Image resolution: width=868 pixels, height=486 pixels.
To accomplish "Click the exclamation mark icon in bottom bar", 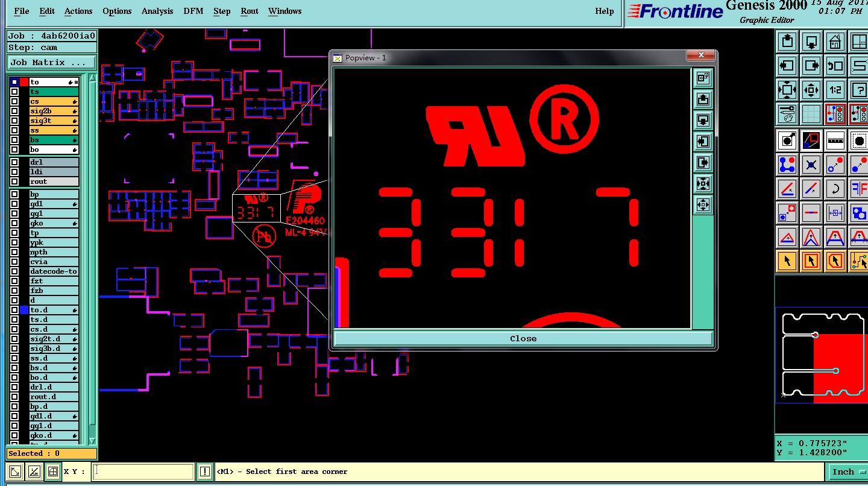I will click(205, 472).
